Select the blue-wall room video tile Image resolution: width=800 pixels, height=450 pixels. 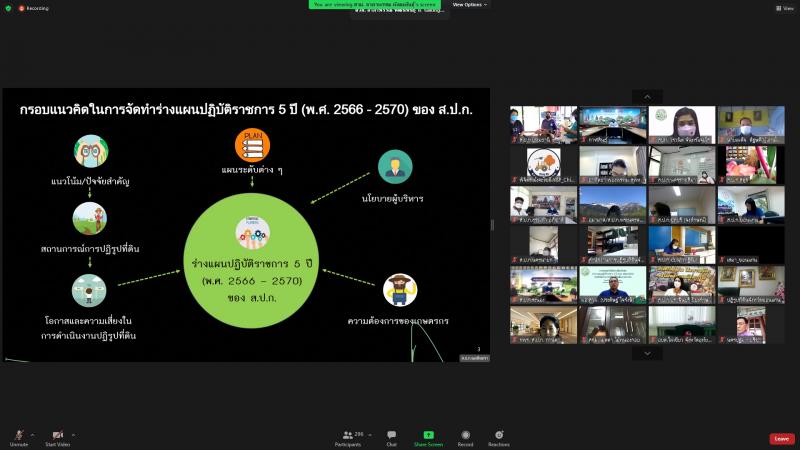(682, 244)
